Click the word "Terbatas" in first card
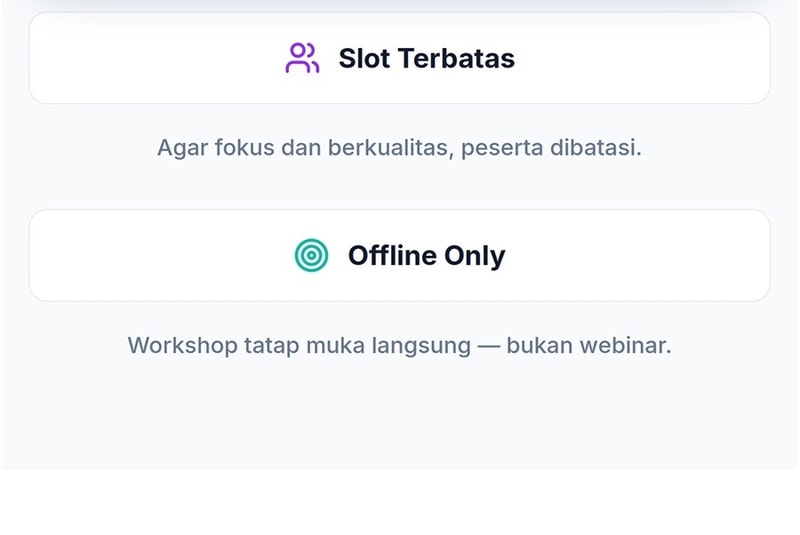Viewport: 800px width, 535px height. [x=455, y=58]
